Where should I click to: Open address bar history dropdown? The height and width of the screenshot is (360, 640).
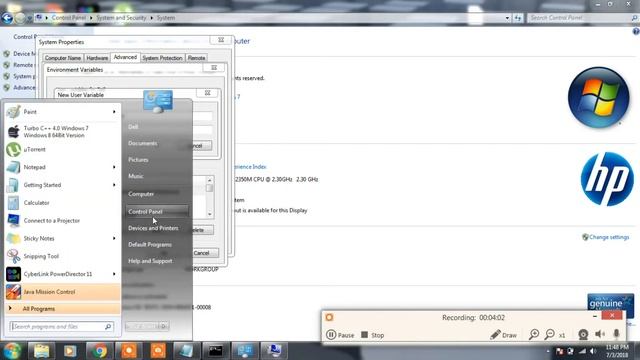(x=507, y=18)
